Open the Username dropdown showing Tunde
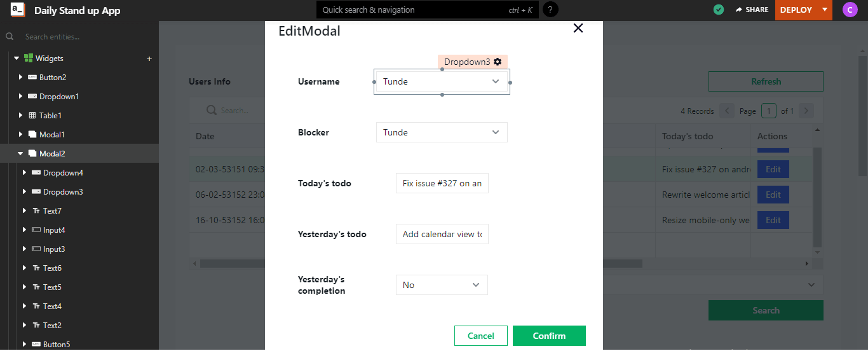The width and height of the screenshot is (868, 351). pos(442,81)
